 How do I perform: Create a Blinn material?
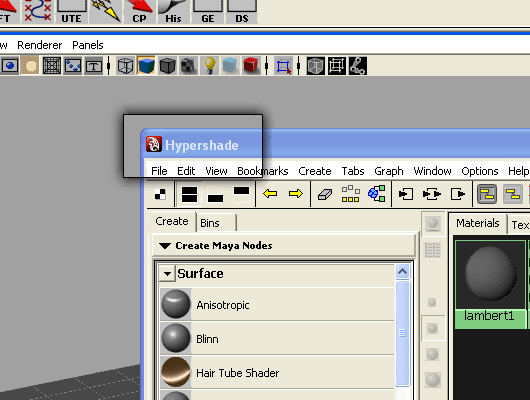277,338
